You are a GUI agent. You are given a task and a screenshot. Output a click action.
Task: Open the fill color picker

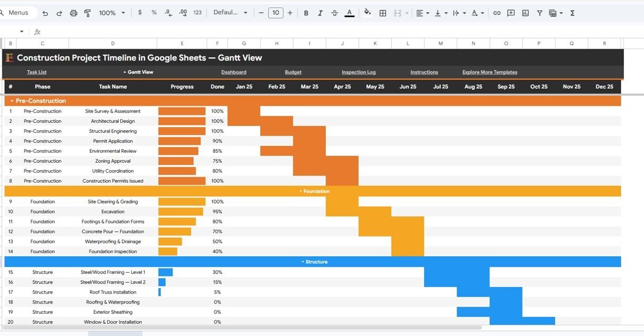point(367,13)
